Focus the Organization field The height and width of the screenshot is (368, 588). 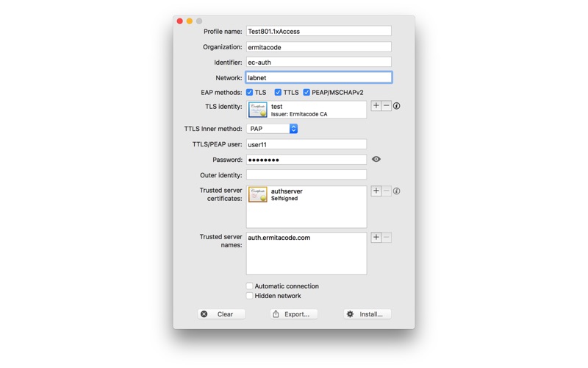coord(319,47)
